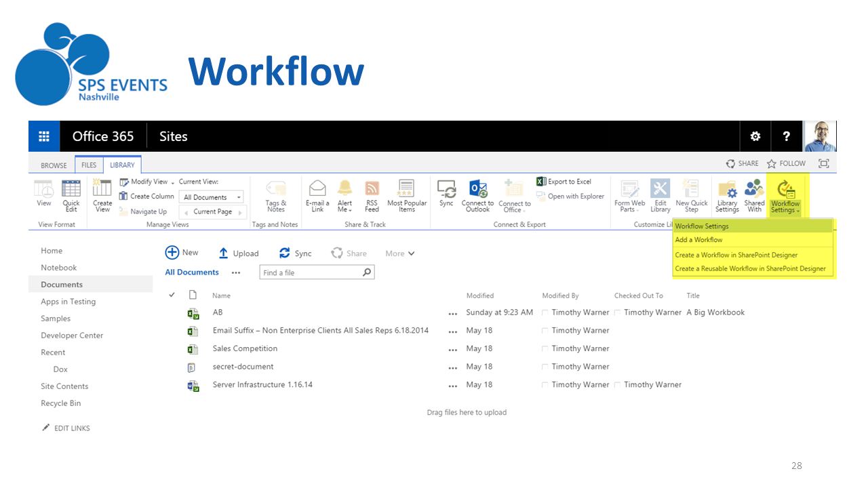
Task: Click the Navigate Up ribbon option
Action: 143,211
